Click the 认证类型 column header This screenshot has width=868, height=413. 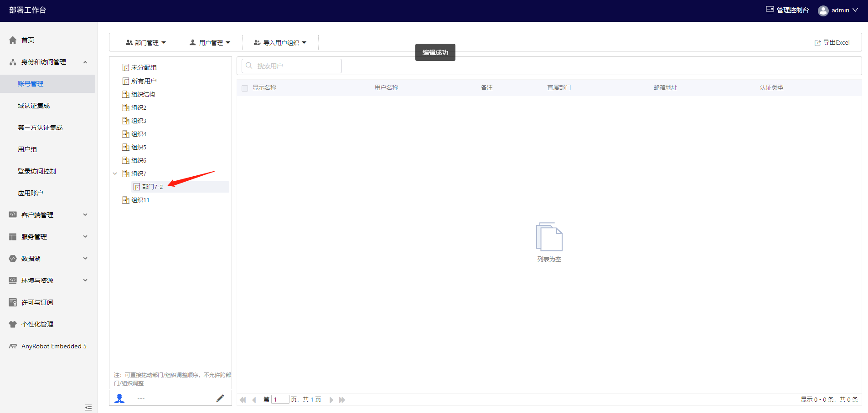[x=772, y=87]
